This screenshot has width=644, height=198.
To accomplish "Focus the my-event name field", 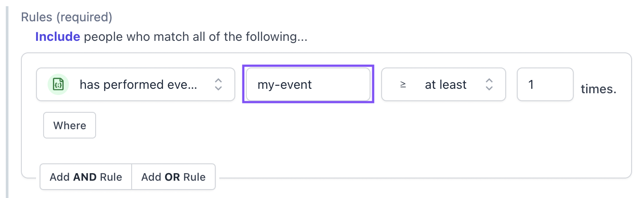I will [308, 84].
